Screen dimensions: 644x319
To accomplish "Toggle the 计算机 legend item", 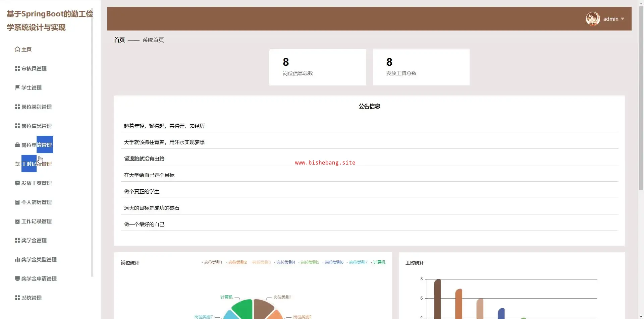I will click(378, 262).
